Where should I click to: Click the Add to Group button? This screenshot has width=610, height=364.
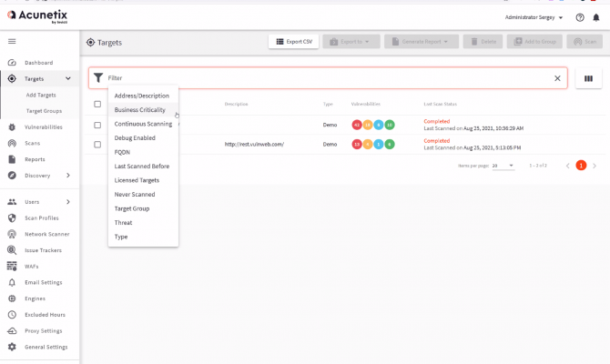(x=534, y=42)
